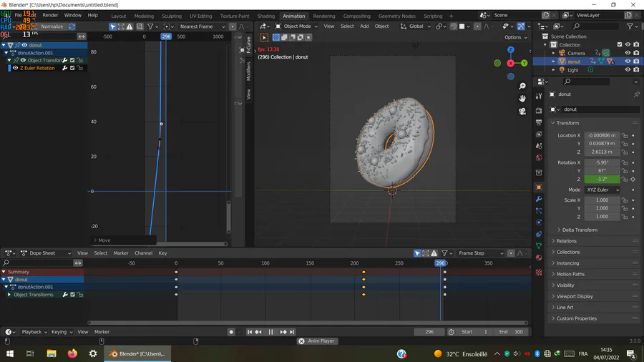The width and height of the screenshot is (644, 362).
Task: Toggle visibility of Z Euler Rotation channel
Action: (x=15, y=68)
